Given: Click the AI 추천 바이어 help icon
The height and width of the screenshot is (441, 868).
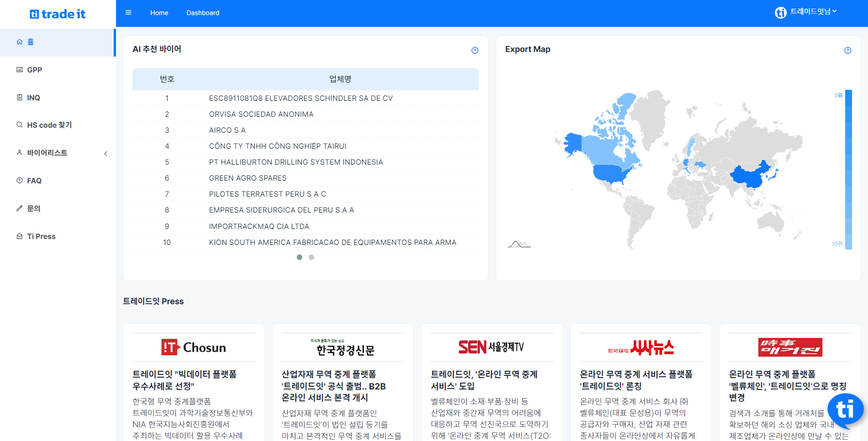Looking at the screenshot, I should [474, 50].
